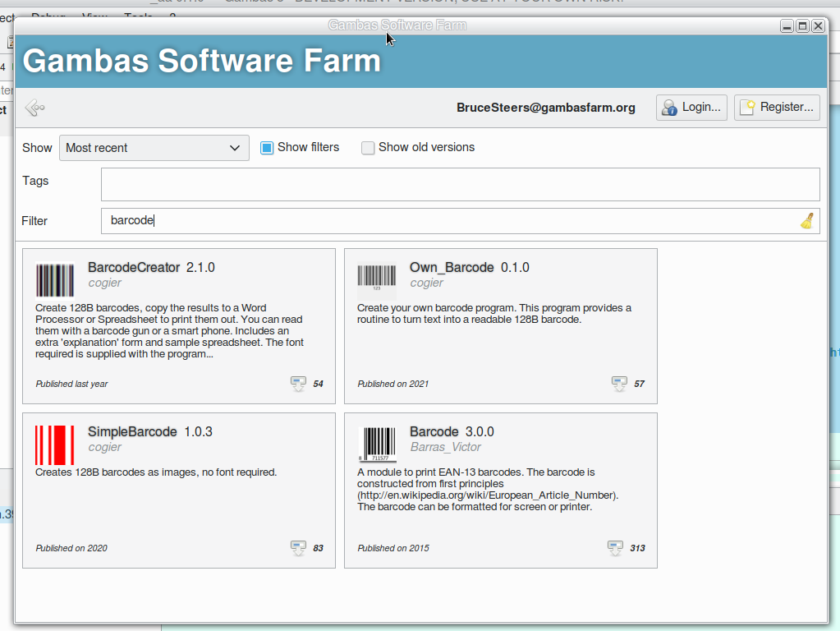Click the red SimpleBarcode icon
840x631 pixels.
(55, 444)
